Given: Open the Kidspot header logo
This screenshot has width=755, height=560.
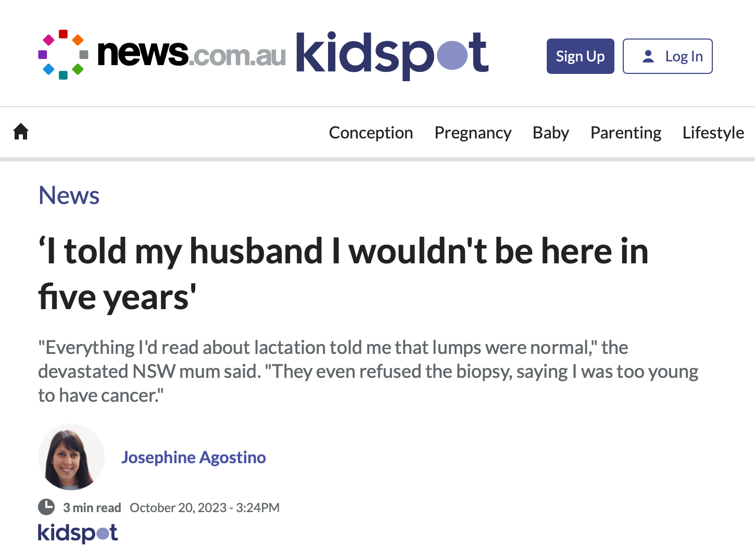Looking at the screenshot, I should (392, 55).
